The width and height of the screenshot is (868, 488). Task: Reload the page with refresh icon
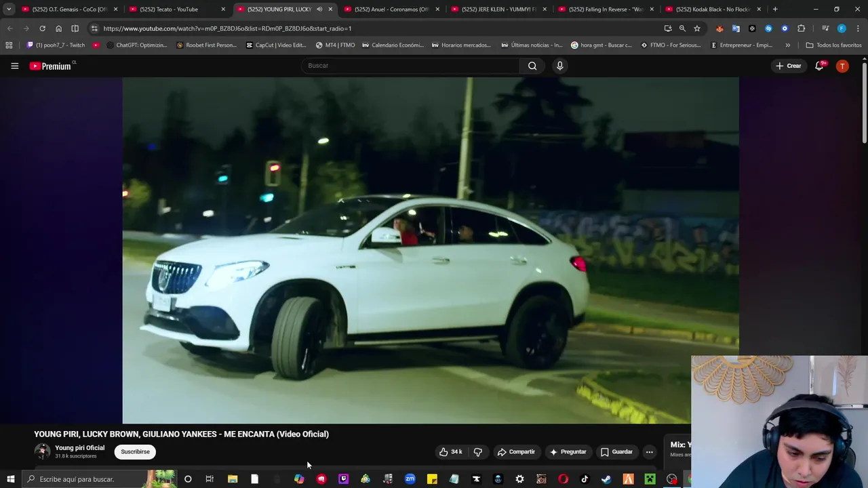42,28
